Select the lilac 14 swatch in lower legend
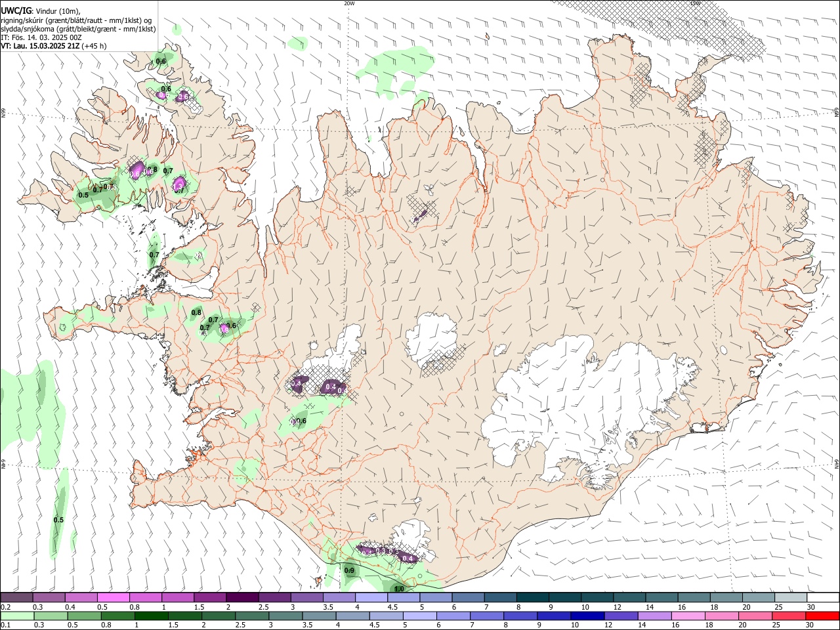840x630 pixels. click(x=655, y=616)
